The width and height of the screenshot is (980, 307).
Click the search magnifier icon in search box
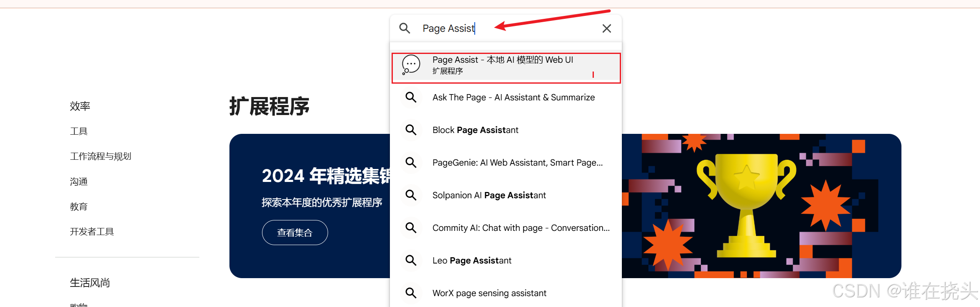pyautogui.click(x=405, y=28)
